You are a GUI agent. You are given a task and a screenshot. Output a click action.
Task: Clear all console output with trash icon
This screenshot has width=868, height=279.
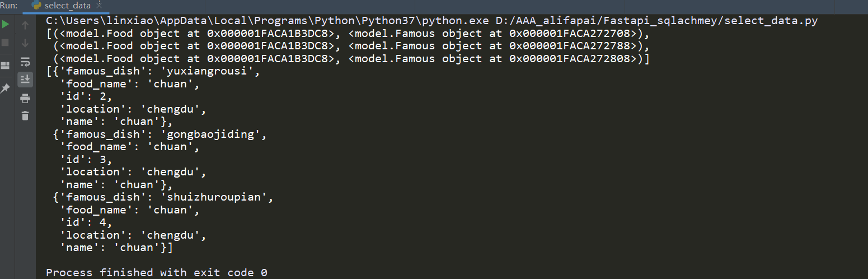click(x=25, y=116)
